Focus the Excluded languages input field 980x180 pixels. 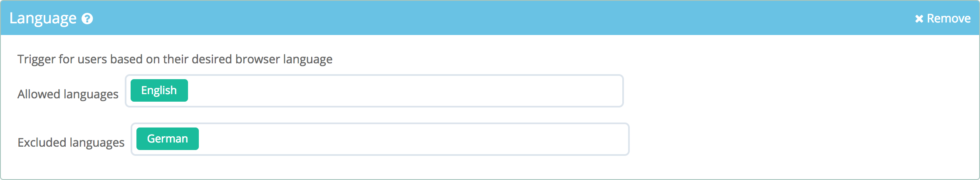[380, 139]
